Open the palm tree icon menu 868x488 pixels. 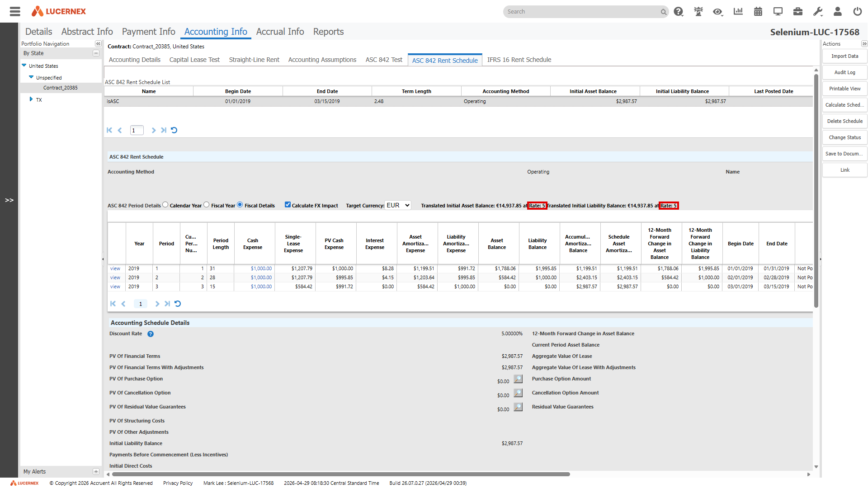click(x=698, y=12)
